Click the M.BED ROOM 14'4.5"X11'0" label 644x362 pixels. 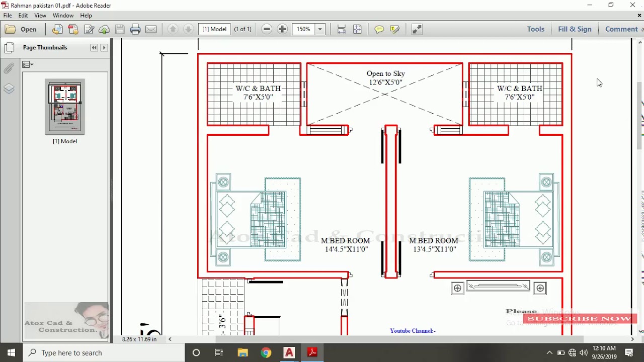(x=346, y=245)
